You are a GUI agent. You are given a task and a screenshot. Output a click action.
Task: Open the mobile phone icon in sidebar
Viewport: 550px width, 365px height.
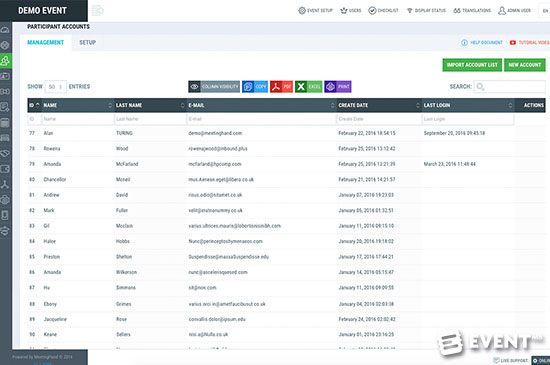tap(5, 215)
